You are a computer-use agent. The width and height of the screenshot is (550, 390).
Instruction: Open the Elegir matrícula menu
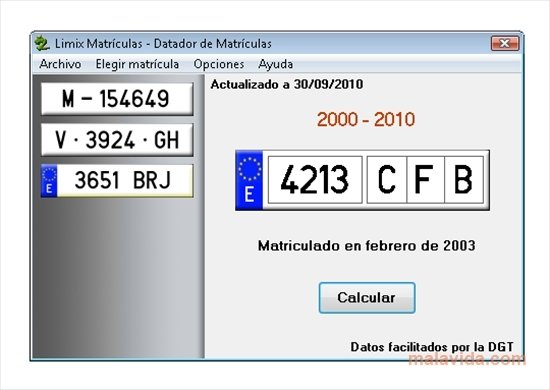coord(137,64)
